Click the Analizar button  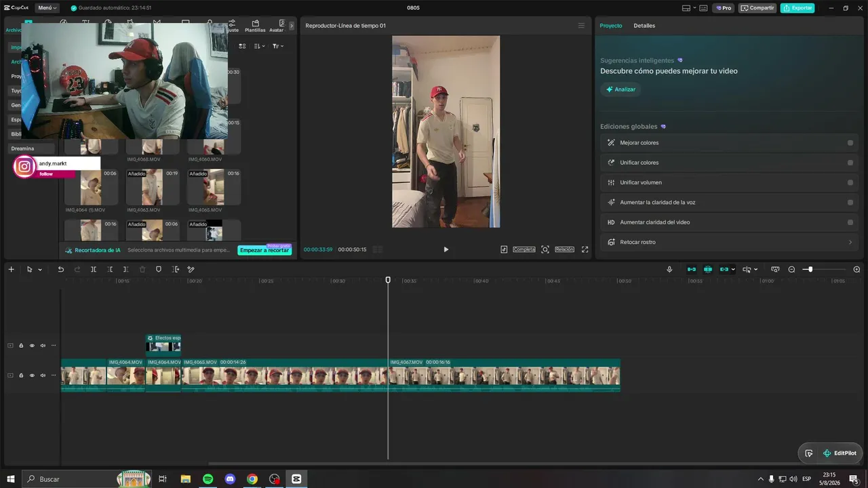(x=620, y=89)
